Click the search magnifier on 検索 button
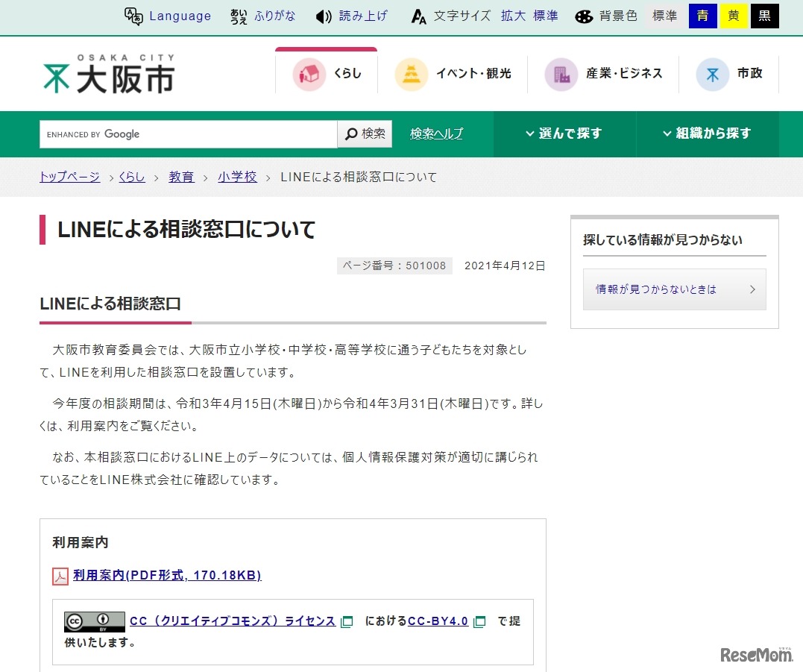Viewport: 803px width, 672px height. pyautogui.click(x=350, y=134)
